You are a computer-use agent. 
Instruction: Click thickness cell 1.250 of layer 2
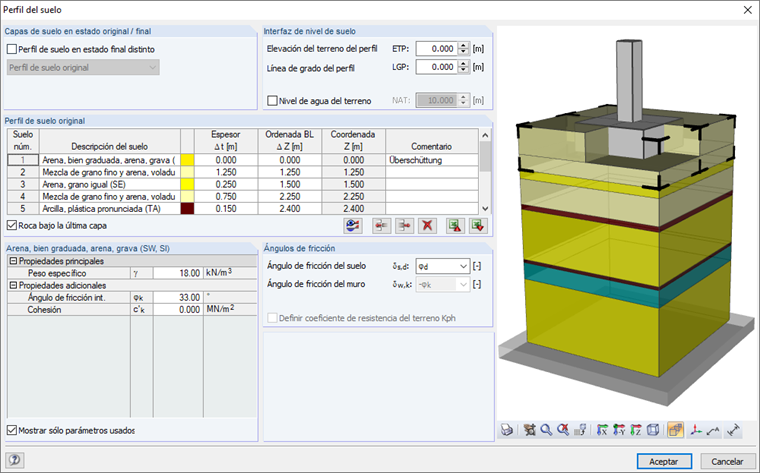click(226, 173)
